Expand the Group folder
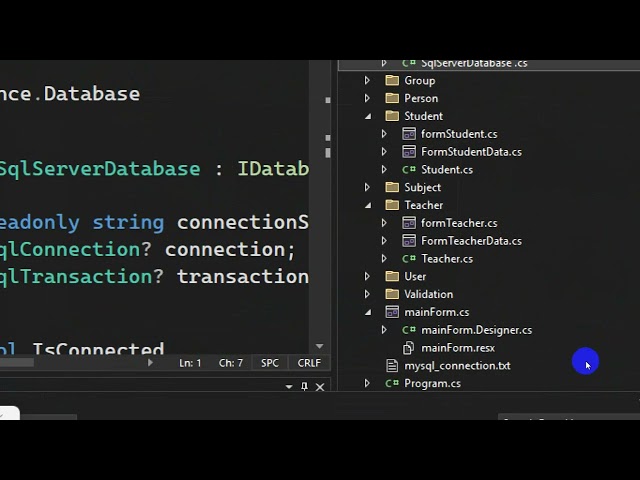Image resolution: width=640 pixels, height=480 pixels. click(367, 80)
